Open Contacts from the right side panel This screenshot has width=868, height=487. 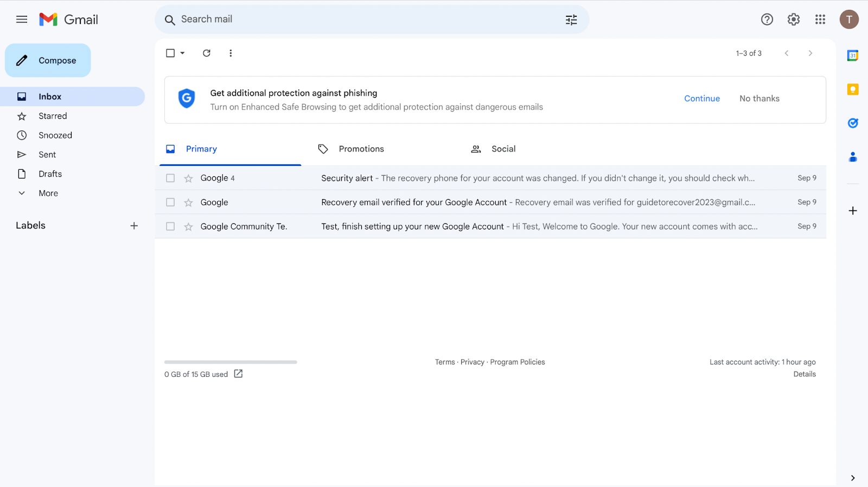tap(852, 157)
